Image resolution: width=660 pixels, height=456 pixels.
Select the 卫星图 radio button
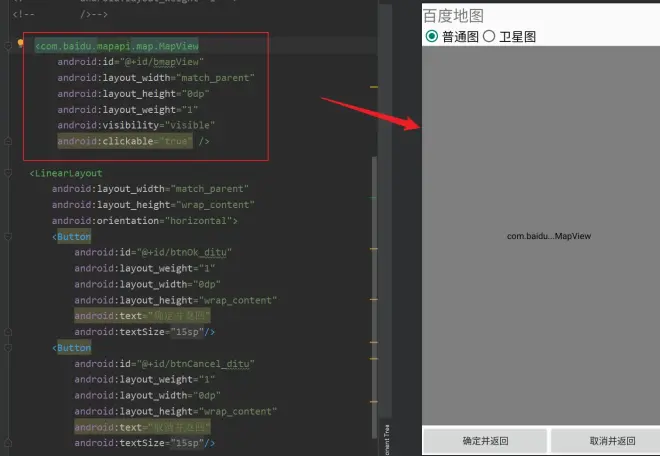click(x=489, y=36)
